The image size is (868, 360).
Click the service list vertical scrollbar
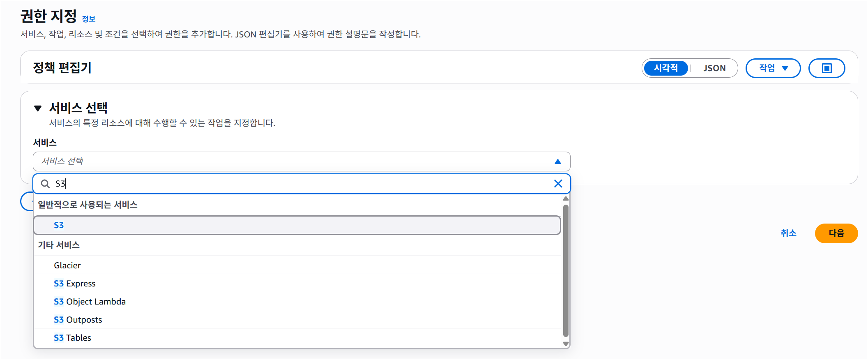pyautogui.click(x=566, y=271)
